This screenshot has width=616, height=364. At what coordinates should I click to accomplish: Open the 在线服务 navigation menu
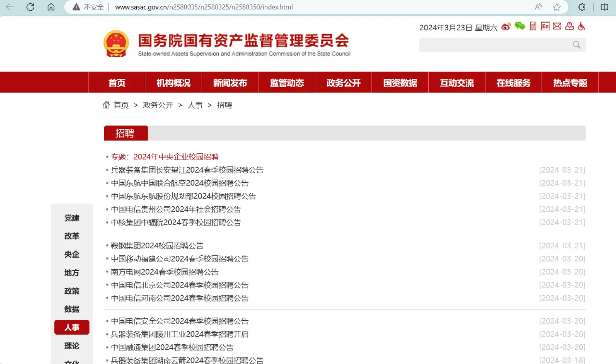tap(513, 83)
